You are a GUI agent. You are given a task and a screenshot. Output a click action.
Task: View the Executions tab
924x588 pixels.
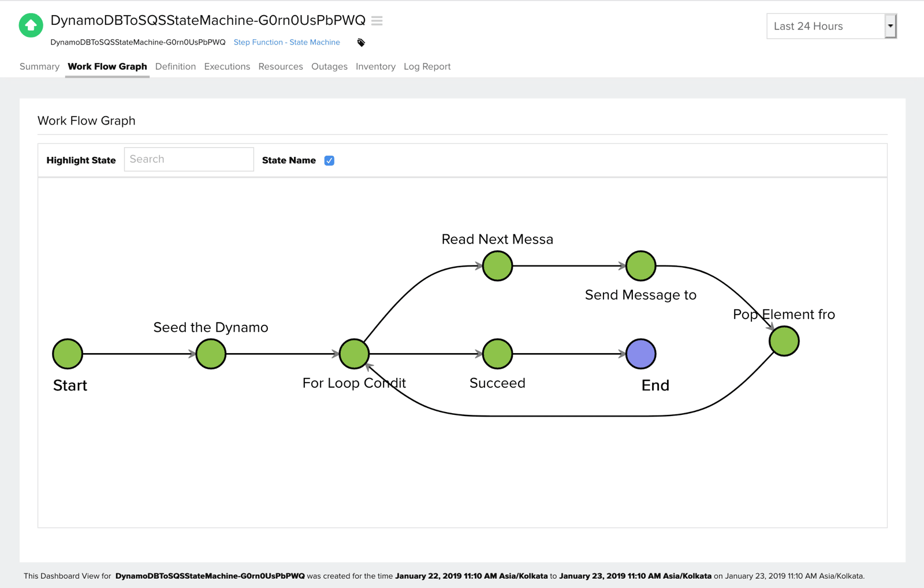(x=226, y=66)
